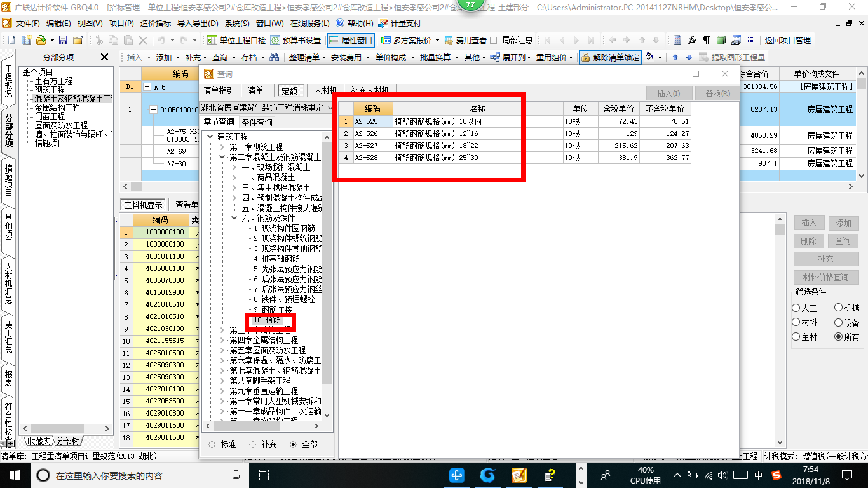Screen dimensions: 868x488
Task: Click the Windows Start button
Action: (x=14, y=475)
